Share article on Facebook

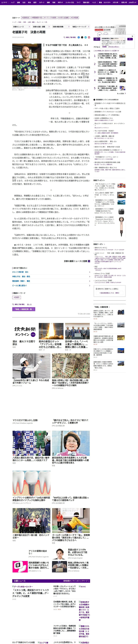click(x=79, y=37)
